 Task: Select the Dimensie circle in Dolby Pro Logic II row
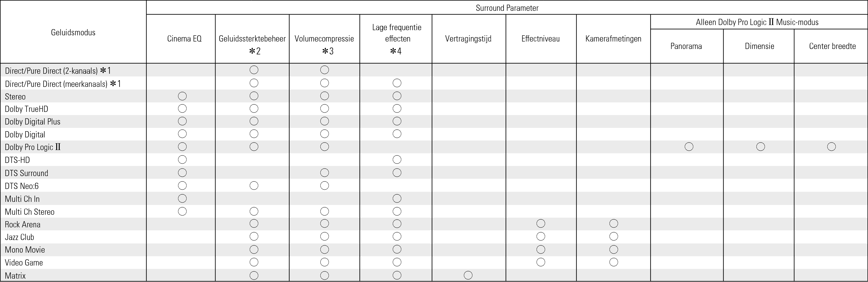click(x=760, y=147)
